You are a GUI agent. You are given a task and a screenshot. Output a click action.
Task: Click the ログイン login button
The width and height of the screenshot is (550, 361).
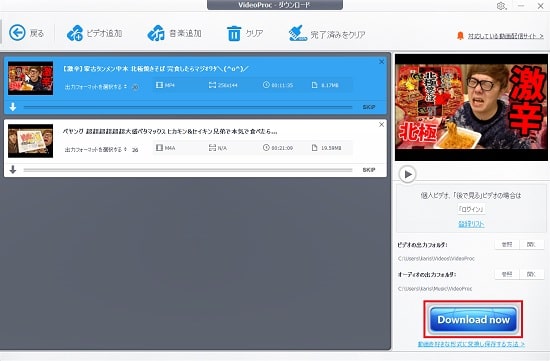click(x=471, y=209)
